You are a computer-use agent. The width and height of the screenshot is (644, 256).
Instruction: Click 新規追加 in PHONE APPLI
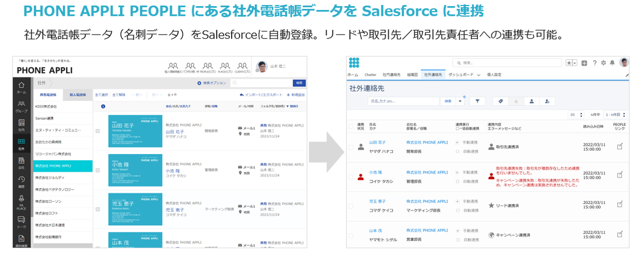pos(295,95)
